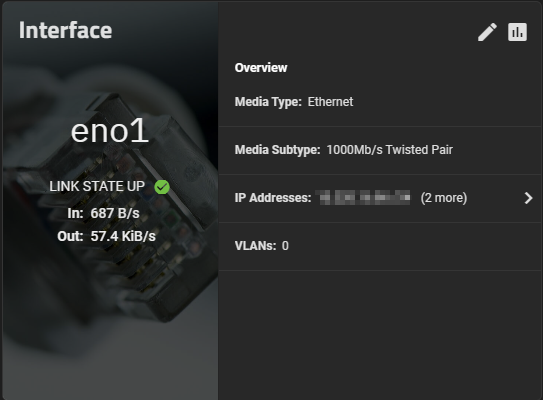Click the blurred IP address value
This screenshot has height=400, width=543.
tap(365, 198)
